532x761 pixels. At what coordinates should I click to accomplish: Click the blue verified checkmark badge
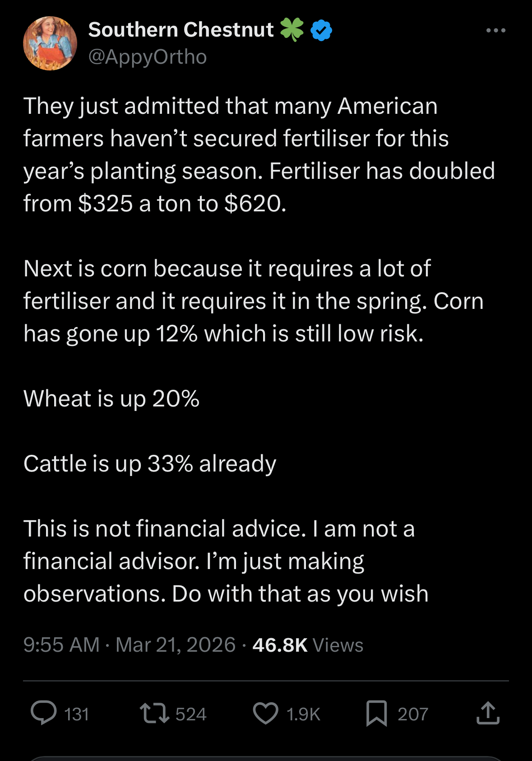(321, 30)
